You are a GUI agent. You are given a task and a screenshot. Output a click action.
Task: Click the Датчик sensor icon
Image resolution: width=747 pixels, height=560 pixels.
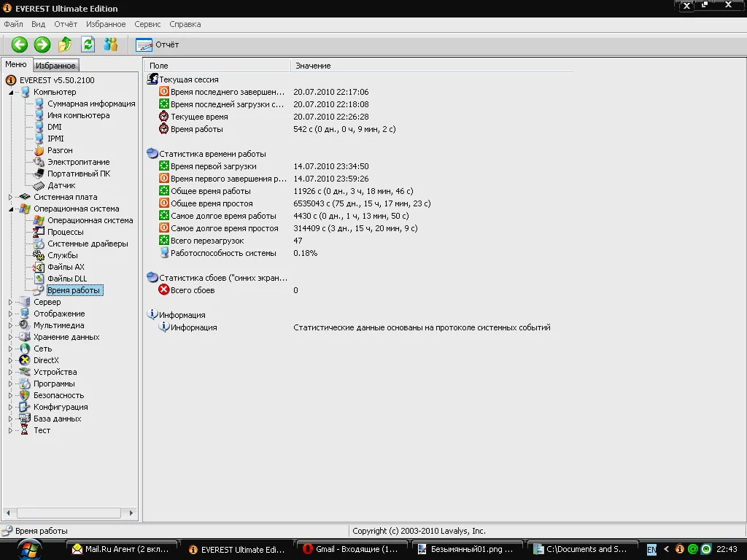pos(39,185)
